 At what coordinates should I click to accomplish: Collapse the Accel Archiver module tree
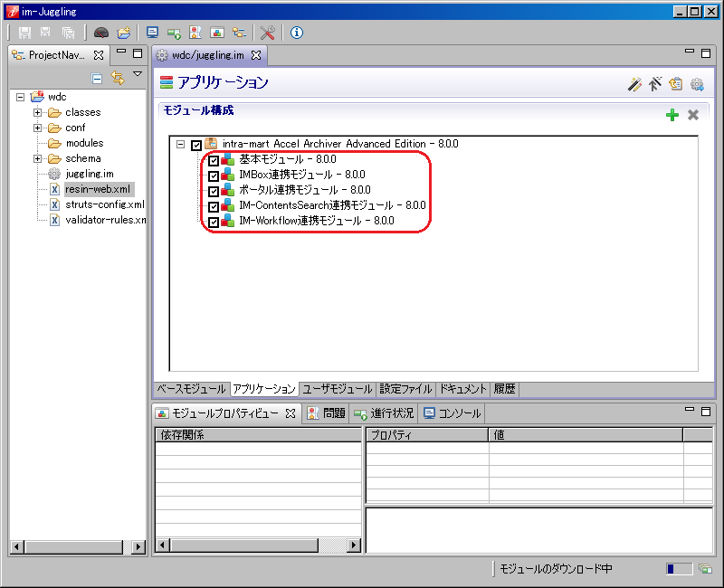(180, 145)
